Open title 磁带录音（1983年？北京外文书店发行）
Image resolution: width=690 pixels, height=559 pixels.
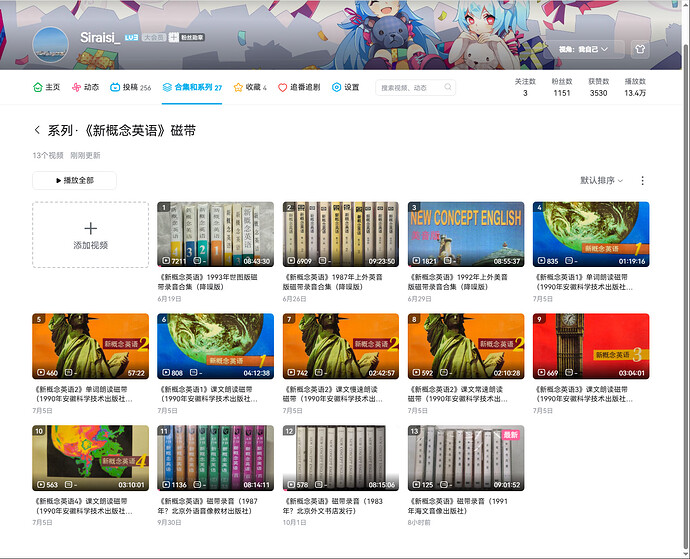pos(333,506)
